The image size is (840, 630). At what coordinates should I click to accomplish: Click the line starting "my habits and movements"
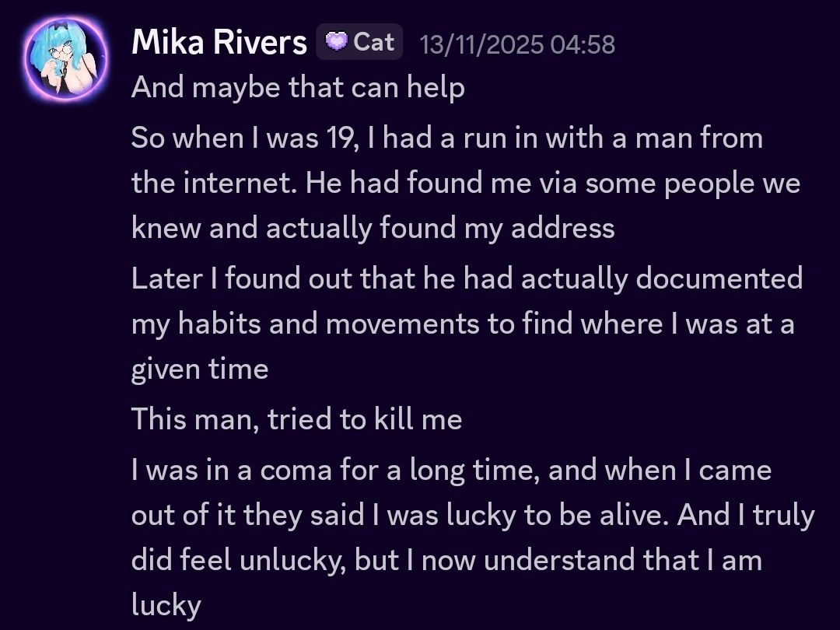tap(463, 323)
